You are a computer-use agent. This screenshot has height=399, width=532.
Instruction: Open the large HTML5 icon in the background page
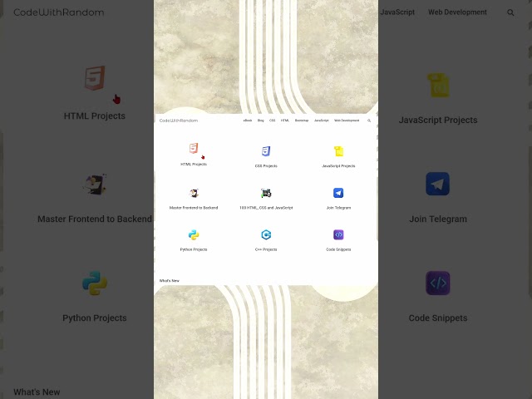point(95,78)
